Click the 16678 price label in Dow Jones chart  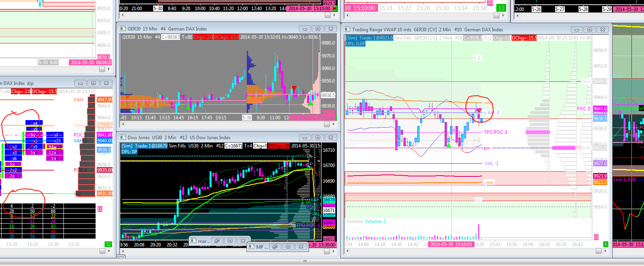pos(329,200)
